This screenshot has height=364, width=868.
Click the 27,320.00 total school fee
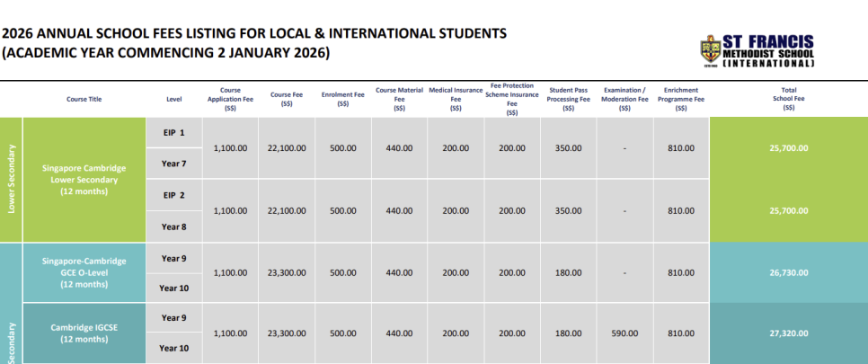(788, 333)
